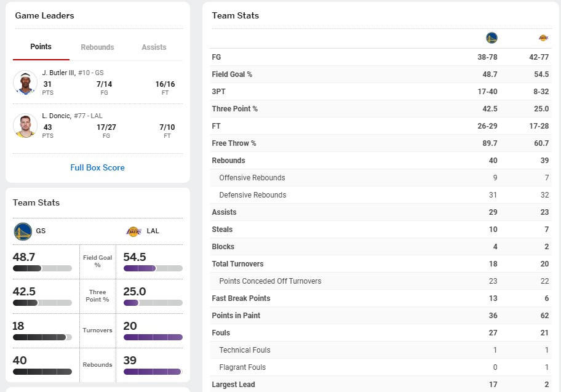Switch to the Rebounds leaders tab
Screen dimensions: 561x392
97,47
